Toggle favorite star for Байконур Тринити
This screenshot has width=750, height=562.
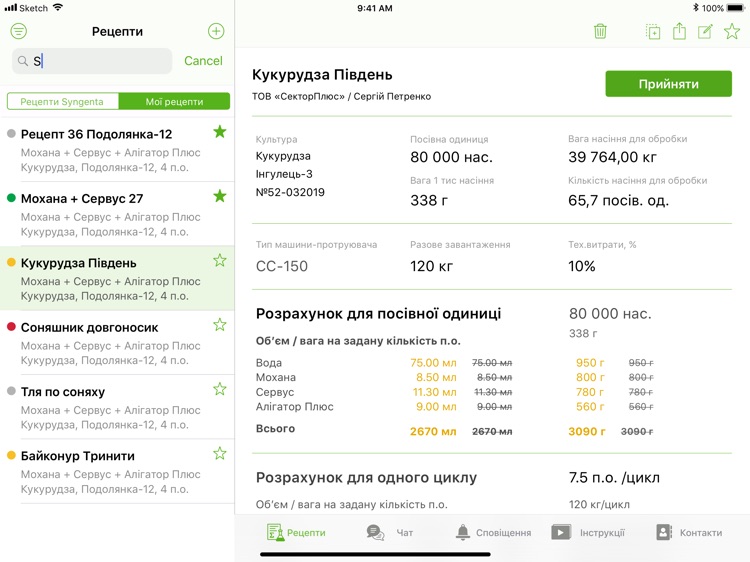pos(220,453)
